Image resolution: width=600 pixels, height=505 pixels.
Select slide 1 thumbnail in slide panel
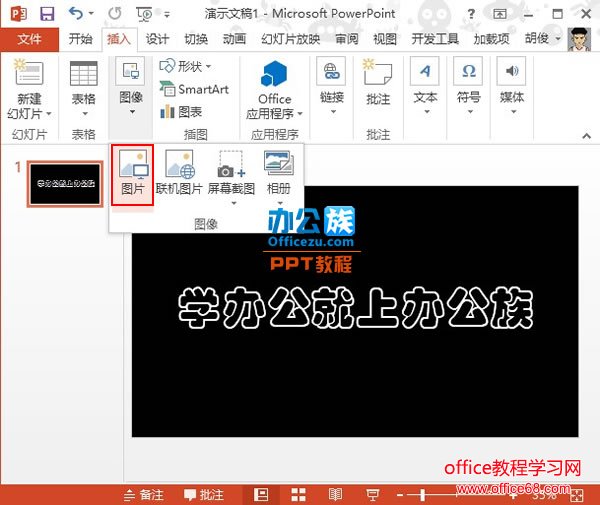point(65,184)
